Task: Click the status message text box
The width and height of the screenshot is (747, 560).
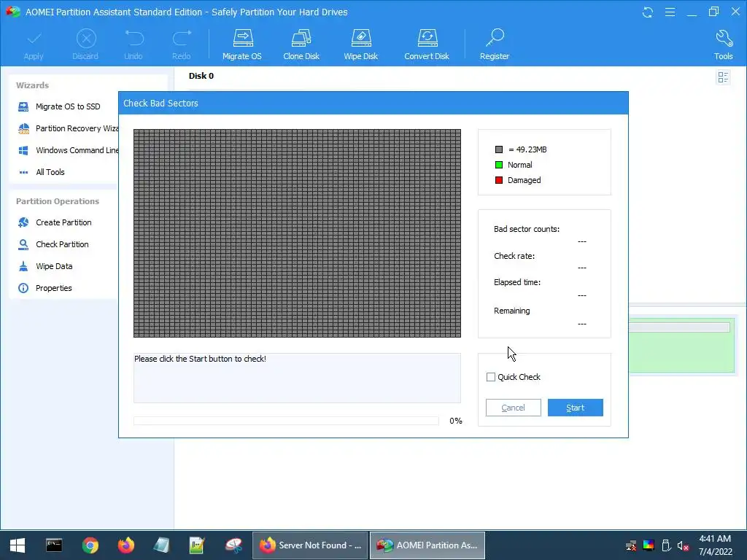Action: (297, 378)
